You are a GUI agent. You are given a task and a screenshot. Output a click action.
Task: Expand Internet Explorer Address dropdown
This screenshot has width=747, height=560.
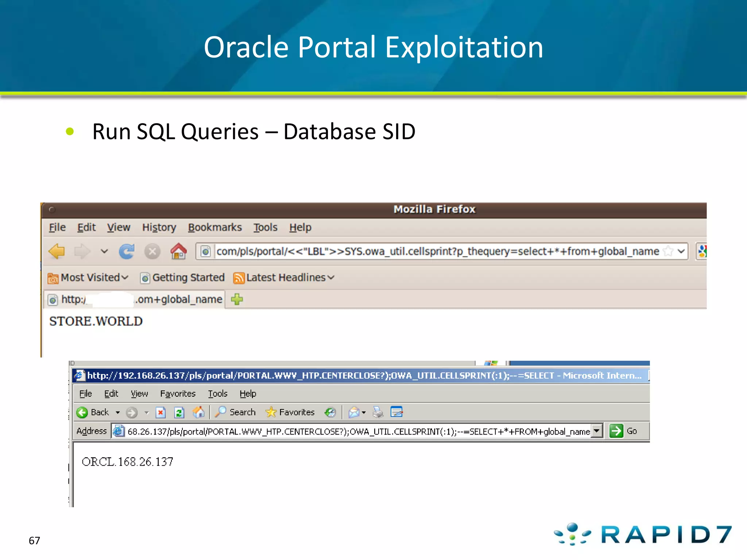click(597, 431)
